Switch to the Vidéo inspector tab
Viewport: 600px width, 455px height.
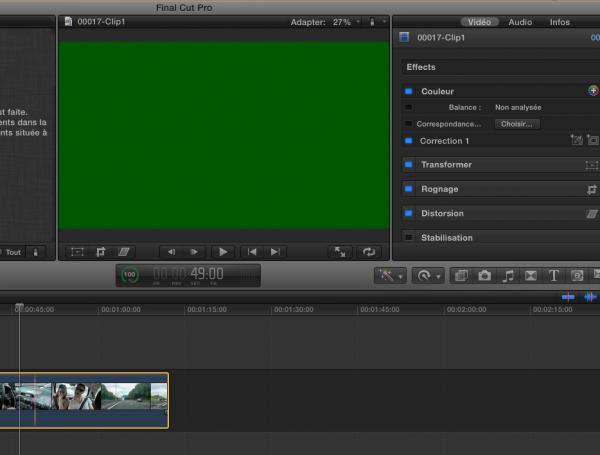[479, 22]
